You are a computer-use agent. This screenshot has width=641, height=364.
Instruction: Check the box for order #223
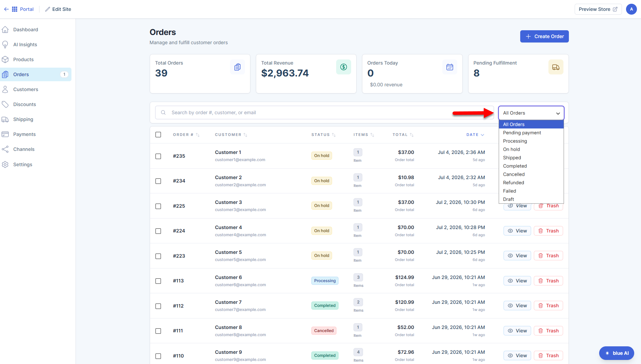click(x=158, y=256)
